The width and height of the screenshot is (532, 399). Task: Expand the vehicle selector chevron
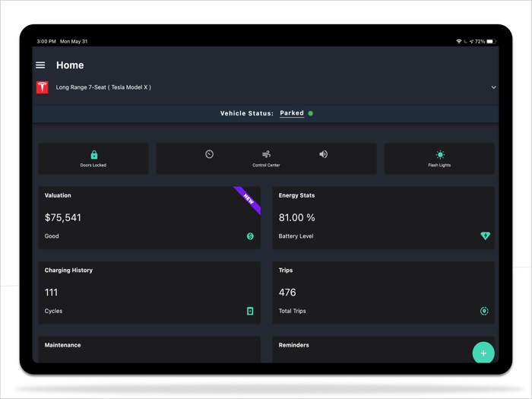click(493, 87)
